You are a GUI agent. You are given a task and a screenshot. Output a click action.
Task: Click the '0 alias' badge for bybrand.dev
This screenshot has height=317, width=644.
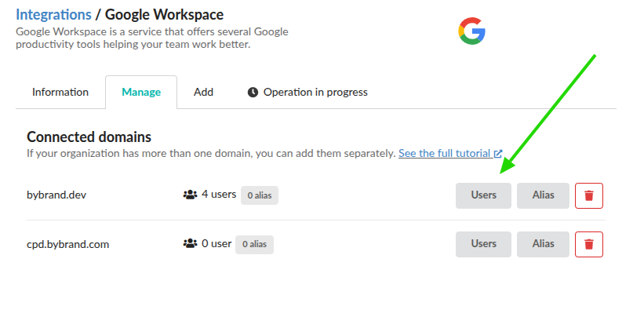tap(260, 195)
